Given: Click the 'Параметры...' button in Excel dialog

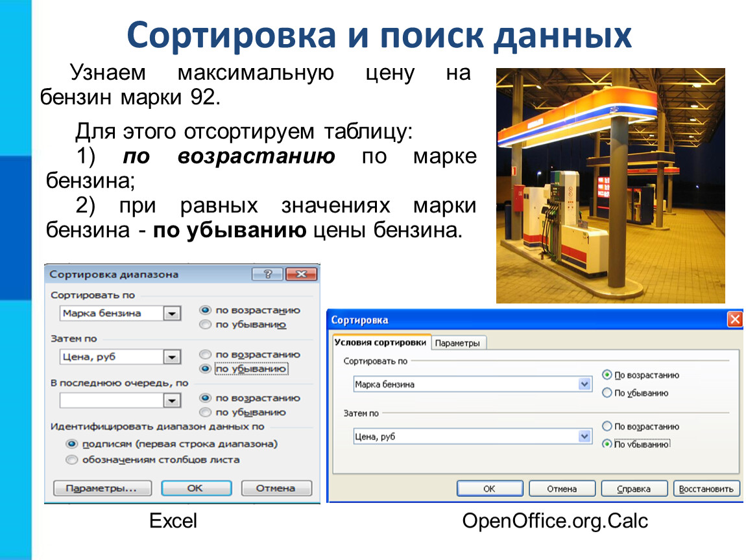Looking at the screenshot, I should coord(102,488).
